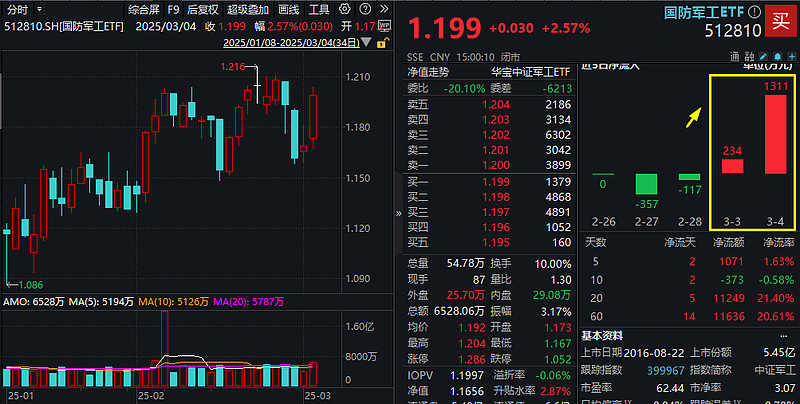Click the 20-day net inflow value 11249
Screen dimensions: 800x404
point(729,298)
